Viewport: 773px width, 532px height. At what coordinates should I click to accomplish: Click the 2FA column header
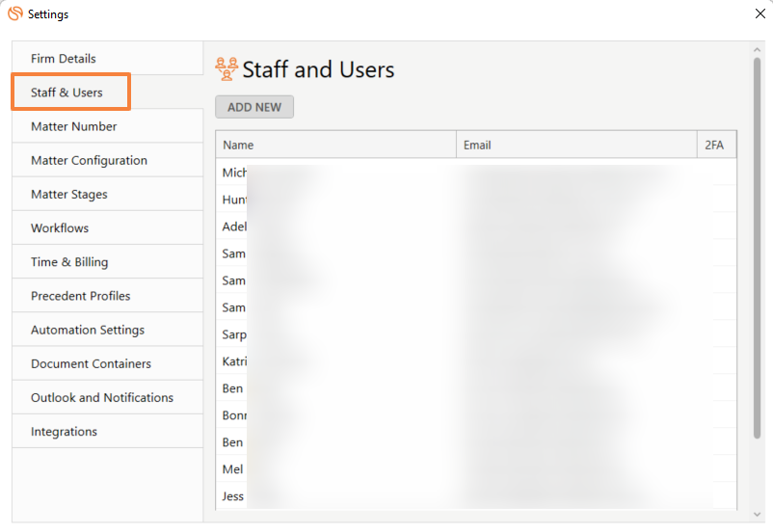click(715, 145)
